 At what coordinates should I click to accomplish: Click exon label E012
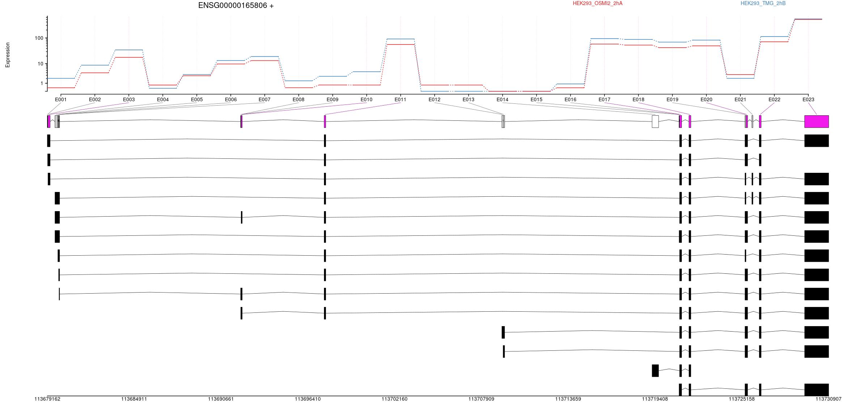pyautogui.click(x=434, y=99)
